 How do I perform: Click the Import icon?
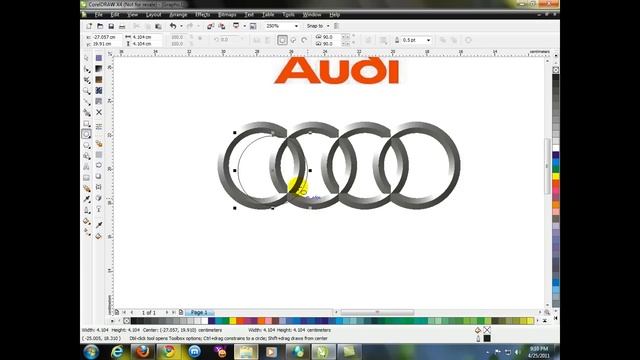(x=210, y=26)
